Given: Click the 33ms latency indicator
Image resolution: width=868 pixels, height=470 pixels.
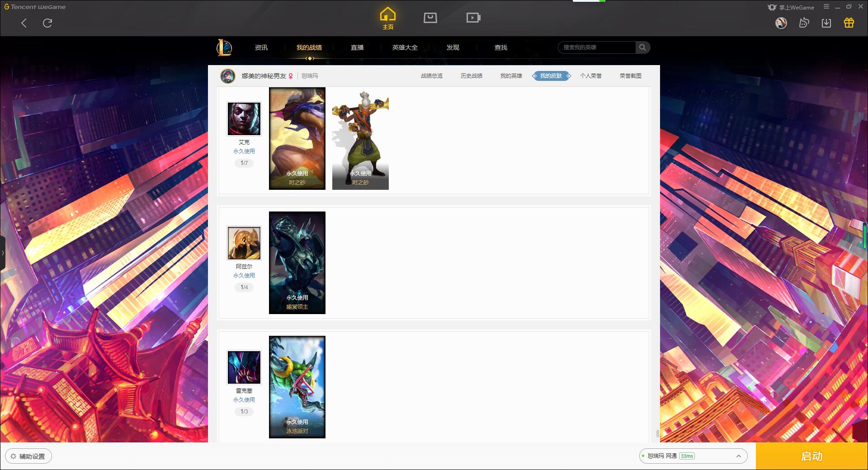Looking at the screenshot, I should [687, 456].
